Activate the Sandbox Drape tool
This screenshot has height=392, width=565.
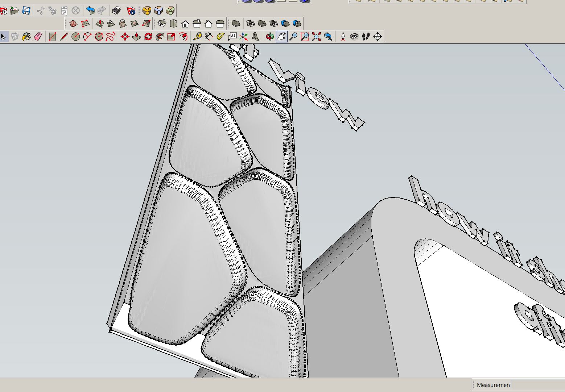click(123, 24)
